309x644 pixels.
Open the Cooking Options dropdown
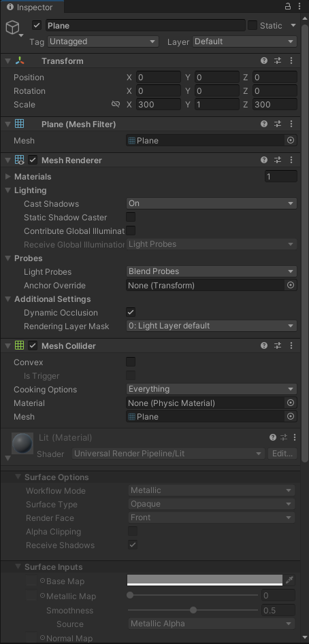211,389
